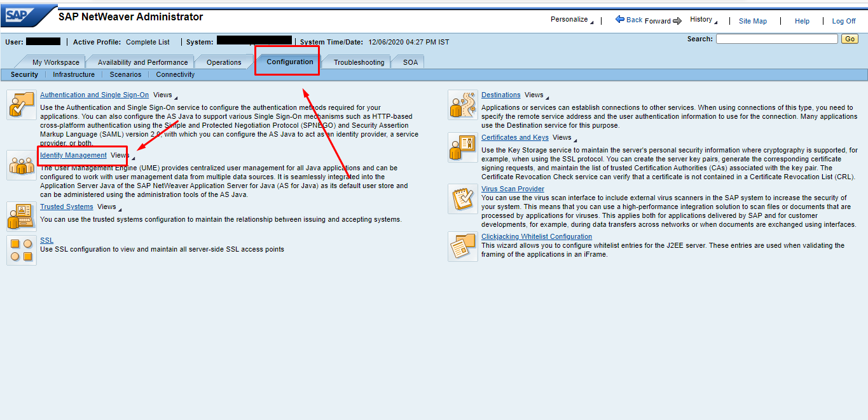Image resolution: width=868 pixels, height=420 pixels.
Task: Open the History dropdown
Action: pos(703,20)
